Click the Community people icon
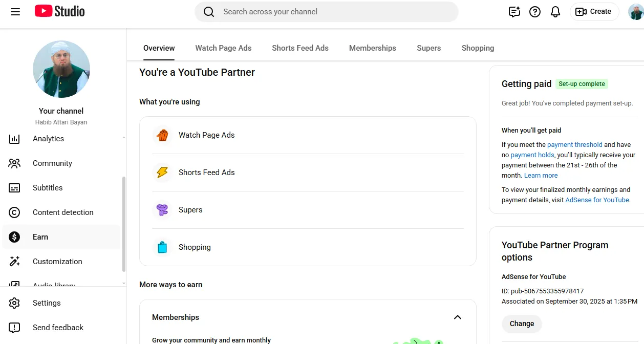Image resolution: width=644 pixels, height=344 pixels. click(x=14, y=163)
